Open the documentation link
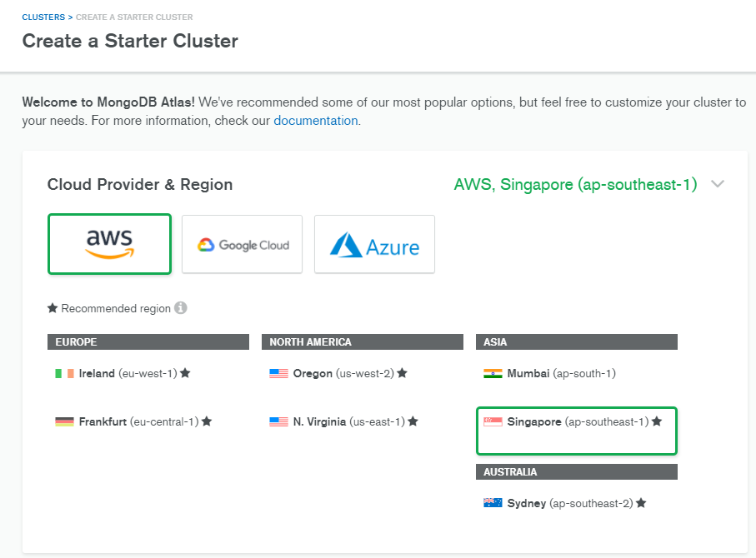This screenshot has height=558, width=756. pos(316,121)
